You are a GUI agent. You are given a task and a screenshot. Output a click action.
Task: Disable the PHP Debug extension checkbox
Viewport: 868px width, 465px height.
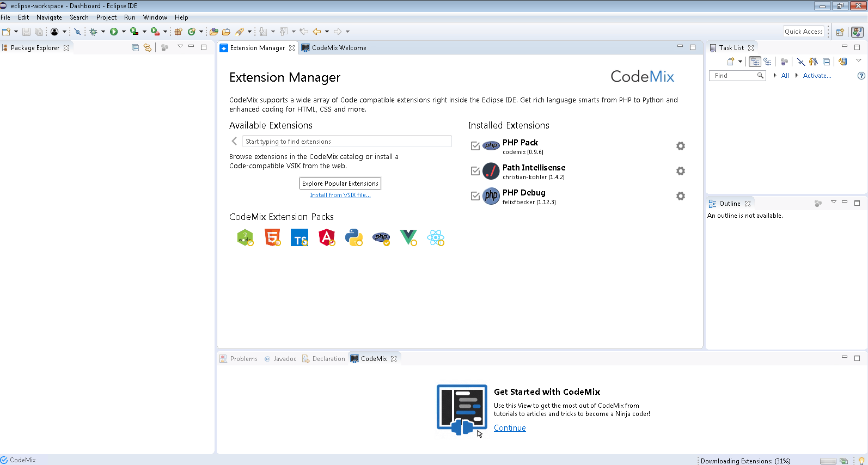(475, 196)
